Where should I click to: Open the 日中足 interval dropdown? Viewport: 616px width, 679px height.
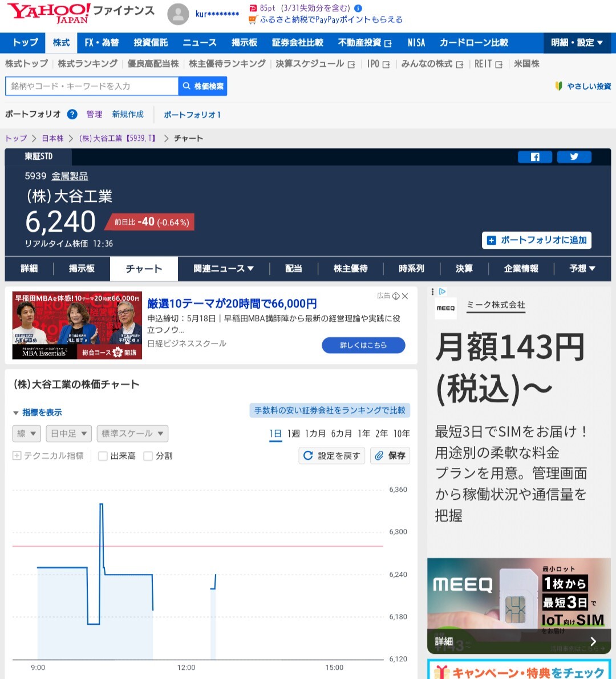coord(69,434)
